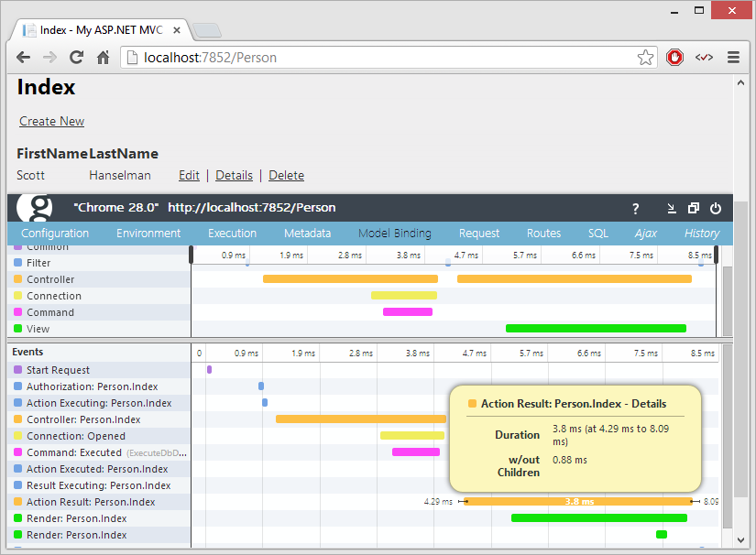Click the Glimpse logo icon
Viewport: 756px width, 555px height.
tap(35, 208)
